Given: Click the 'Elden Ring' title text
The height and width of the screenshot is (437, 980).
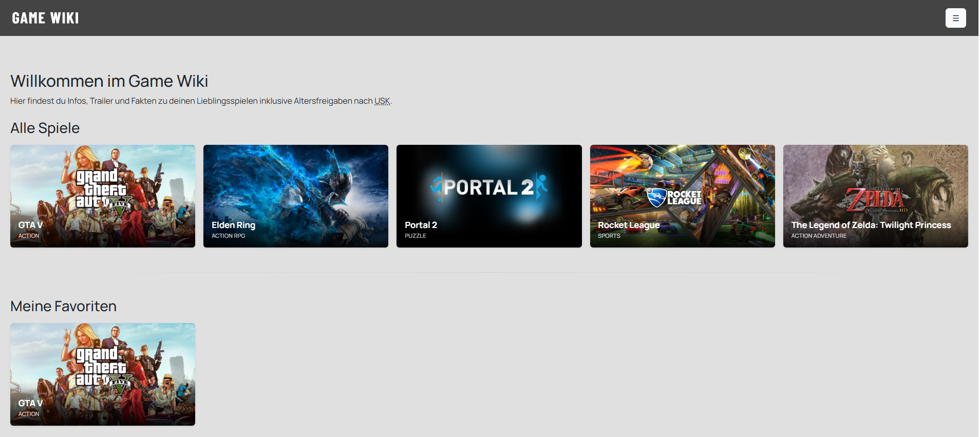Looking at the screenshot, I should pyautogui.click(x=234, y=225).
